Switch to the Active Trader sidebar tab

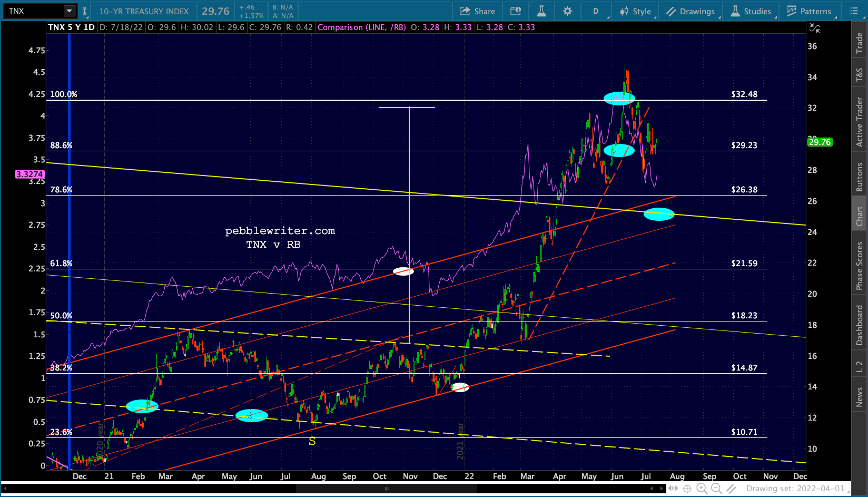860,122
